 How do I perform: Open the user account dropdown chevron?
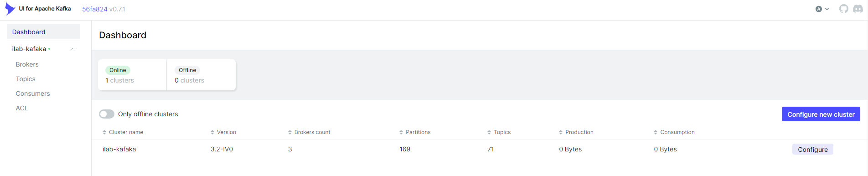pos(827,9)
